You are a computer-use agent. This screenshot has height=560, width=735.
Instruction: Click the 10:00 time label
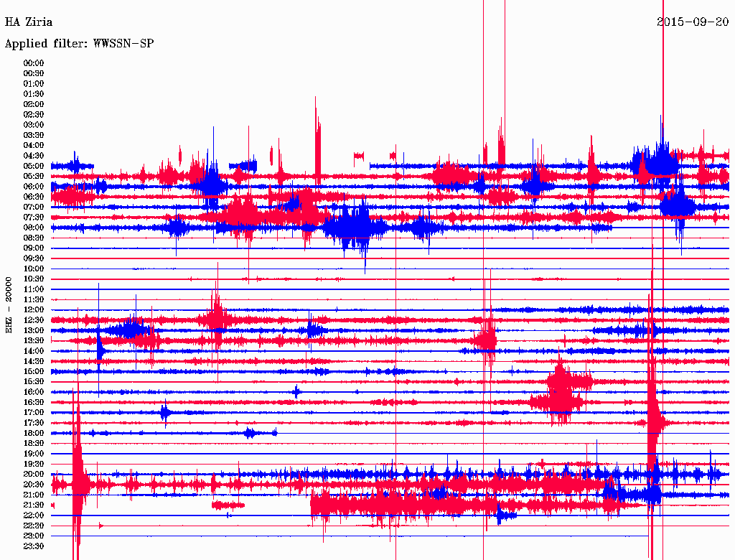tap(34, 269)
